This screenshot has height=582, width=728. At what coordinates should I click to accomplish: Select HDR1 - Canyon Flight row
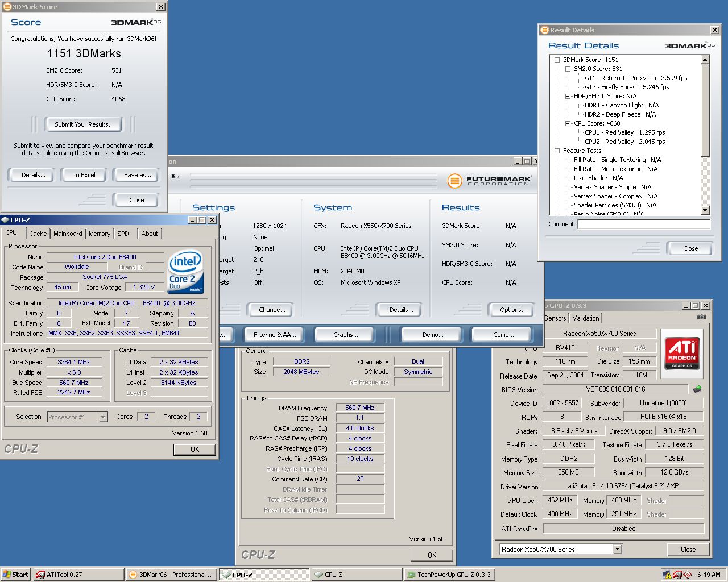coord(622,105)
